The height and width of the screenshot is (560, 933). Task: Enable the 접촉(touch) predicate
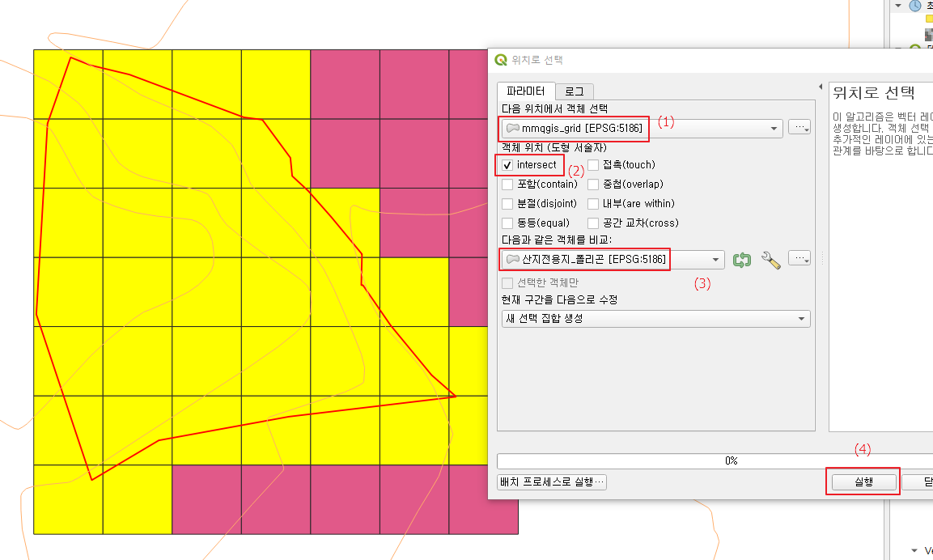592,164
